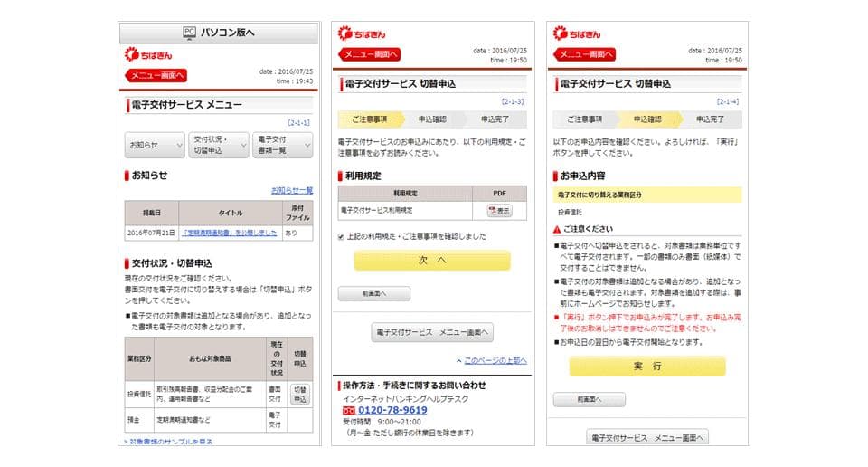Click Chiba Bank logo on right screen
Image resolution: width=868 pixels, height=467 pixels.
pos(575,34)
